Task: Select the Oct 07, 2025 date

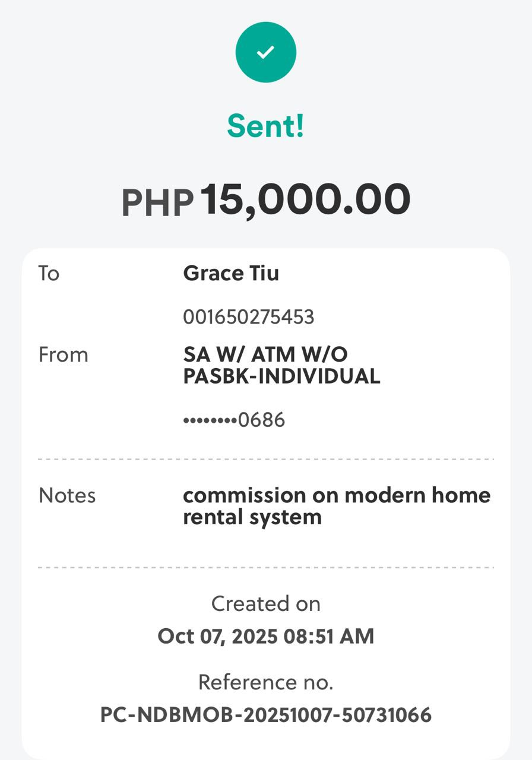Action: coord(217,636)
